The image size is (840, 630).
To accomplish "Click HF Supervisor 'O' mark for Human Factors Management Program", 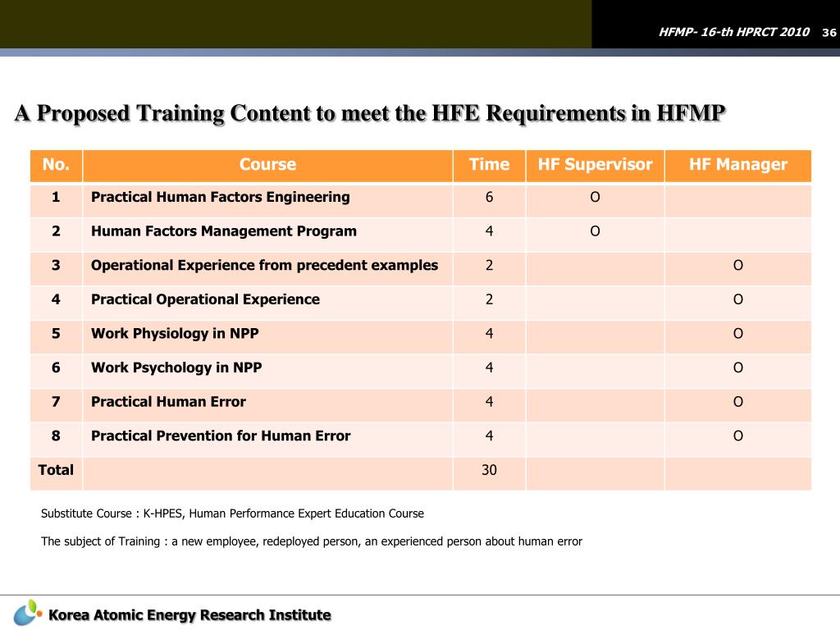I will 596,231.
